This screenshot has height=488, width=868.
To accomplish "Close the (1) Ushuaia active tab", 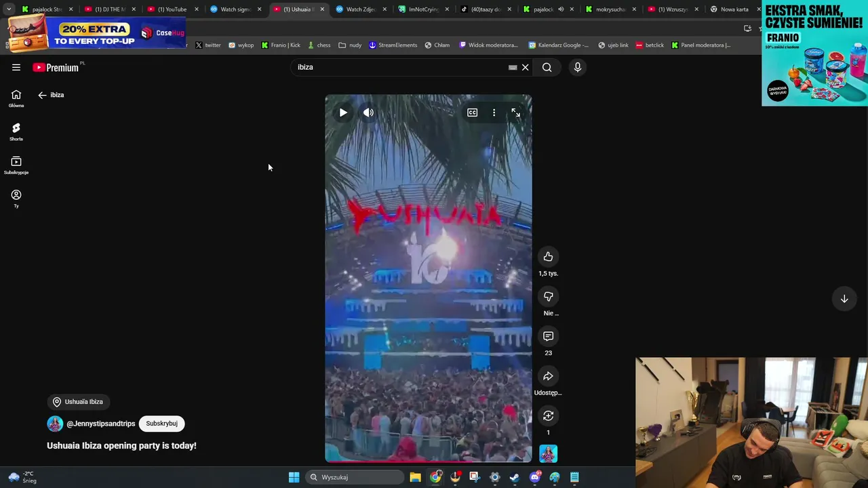I will coord(322,9).
